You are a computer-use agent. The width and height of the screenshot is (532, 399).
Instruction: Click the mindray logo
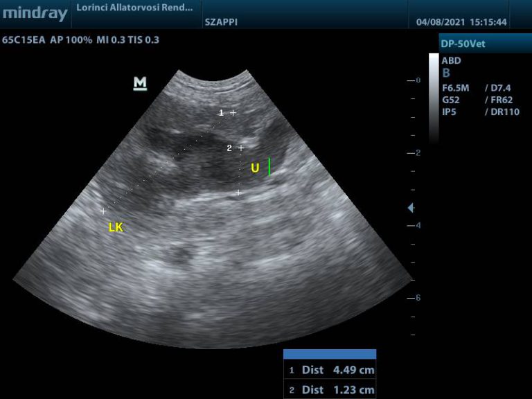pyautogui.click(x=35, y=13)
